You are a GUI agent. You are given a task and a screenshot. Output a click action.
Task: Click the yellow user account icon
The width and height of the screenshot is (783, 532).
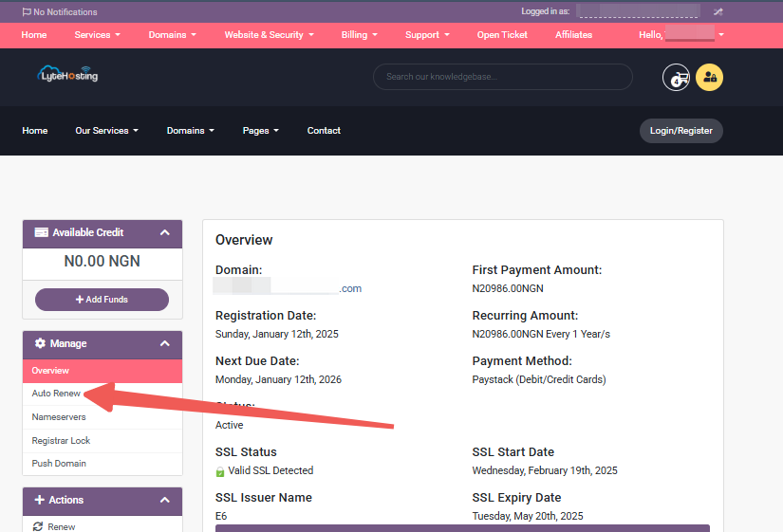[709, 78]
